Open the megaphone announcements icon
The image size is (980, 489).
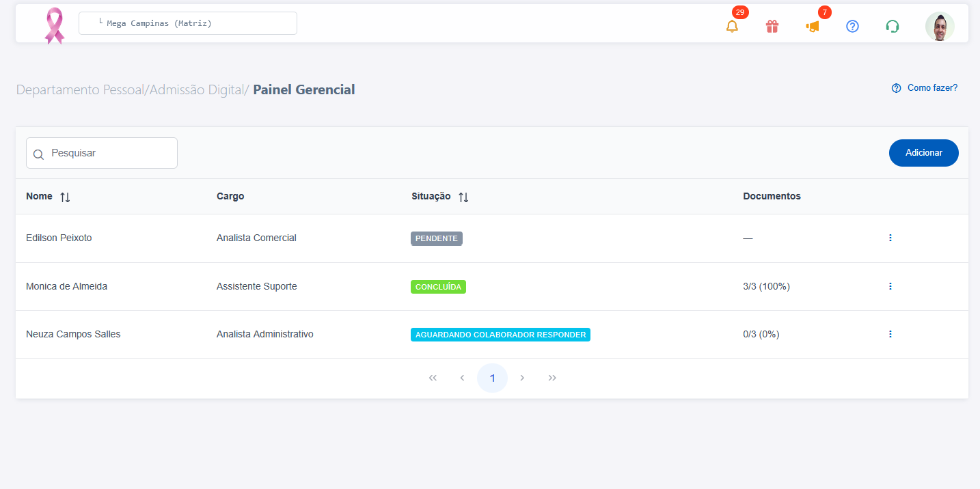click(x=812, y=27)
